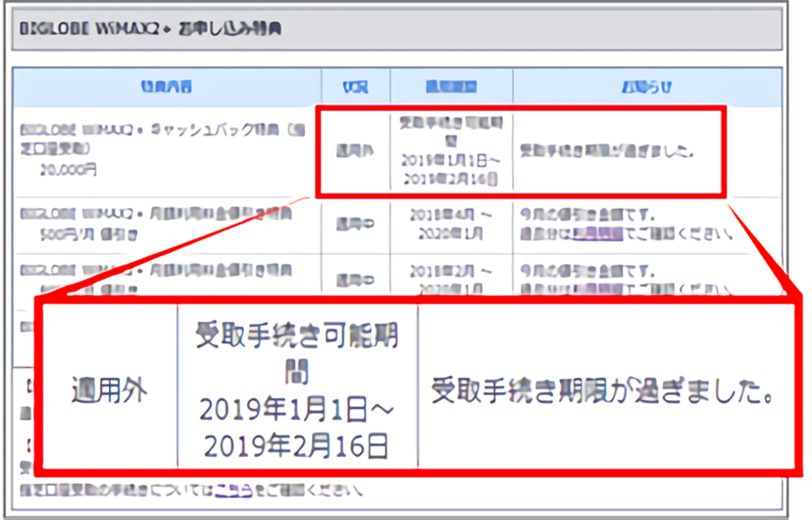Select the '適用中' status in the 2018年4月 row
Screen dimensions: 812x520
click(355, 224)
